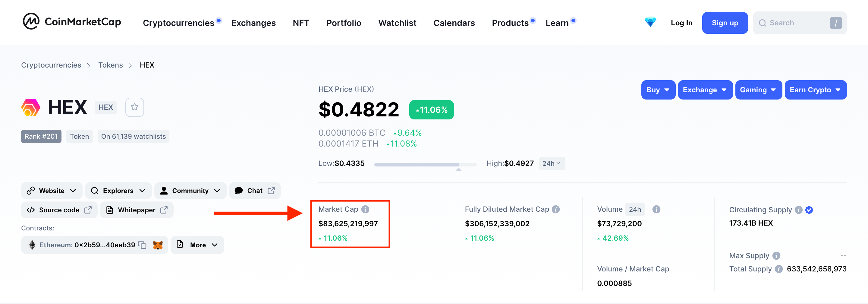The height and width of the screenshot is (304, 868).
Task: Click the 633,542,658,973 total supply value
Action: (817, 269)
